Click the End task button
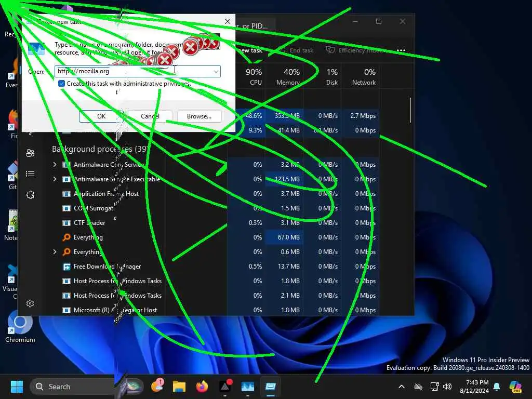 pyautogui.click(x=297, y=50)
